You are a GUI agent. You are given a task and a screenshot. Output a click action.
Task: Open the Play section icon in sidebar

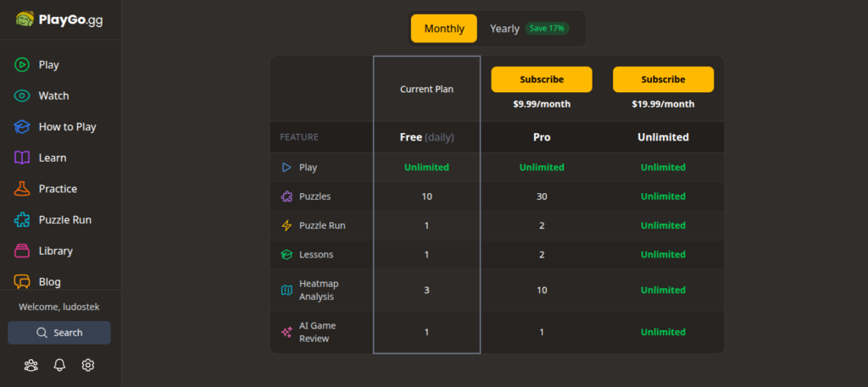(22, 64)
